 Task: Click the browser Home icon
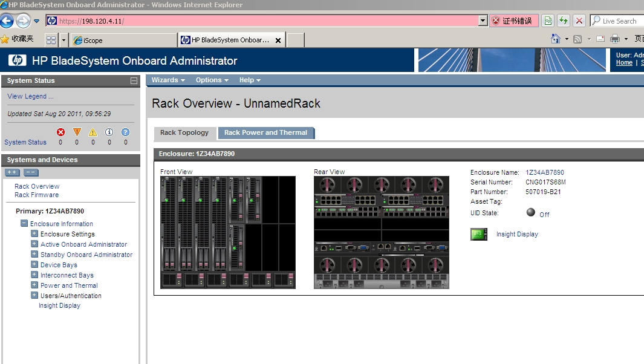coord(556,39)
